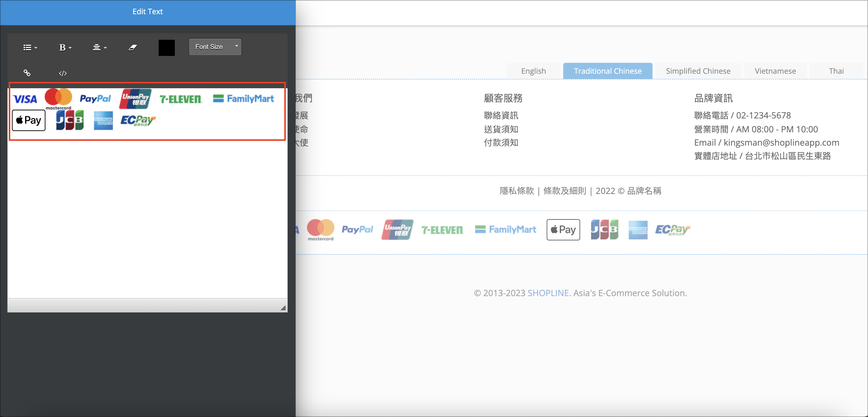Click the Email kingsman@shoplineapp.com line
This screenshot has width=868, height=417.
coord(767,143)
